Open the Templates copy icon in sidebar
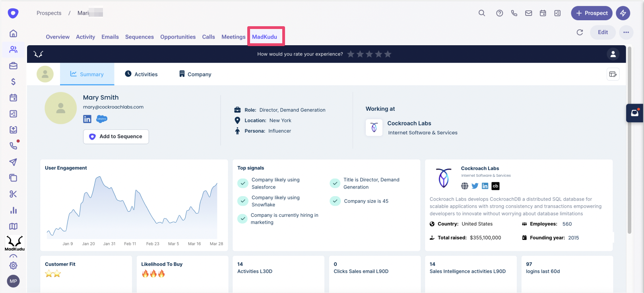 [13, 178]
